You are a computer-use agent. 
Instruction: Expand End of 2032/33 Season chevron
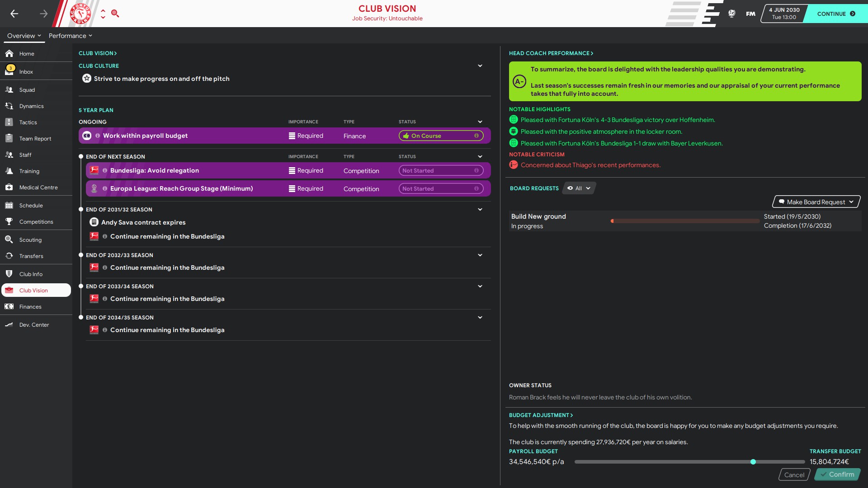click(480, 255)
